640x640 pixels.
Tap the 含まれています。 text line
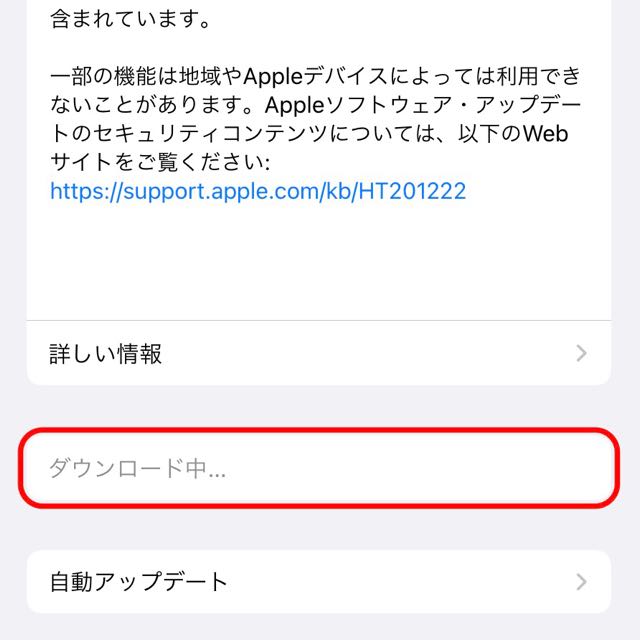point(130,19)
